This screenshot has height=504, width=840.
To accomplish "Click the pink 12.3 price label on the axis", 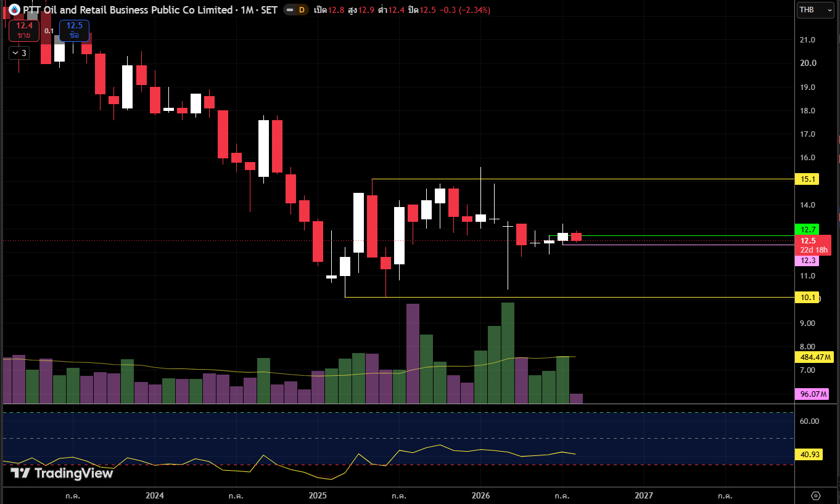I will [807, 261].
